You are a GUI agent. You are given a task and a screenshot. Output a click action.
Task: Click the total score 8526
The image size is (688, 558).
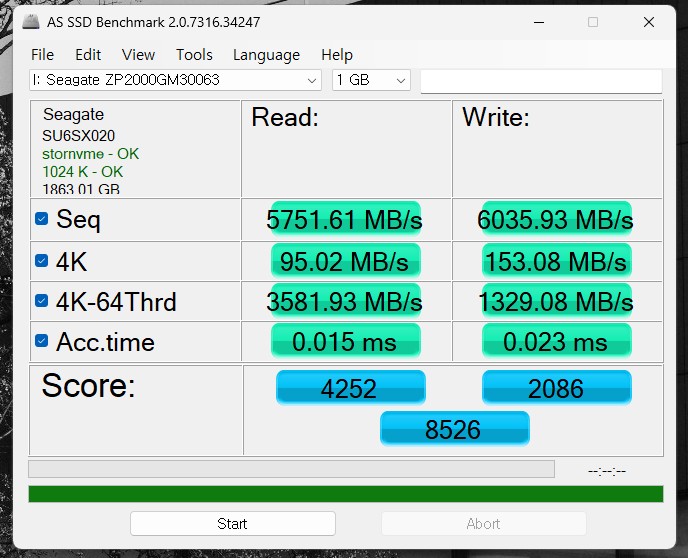pos(454,429)
